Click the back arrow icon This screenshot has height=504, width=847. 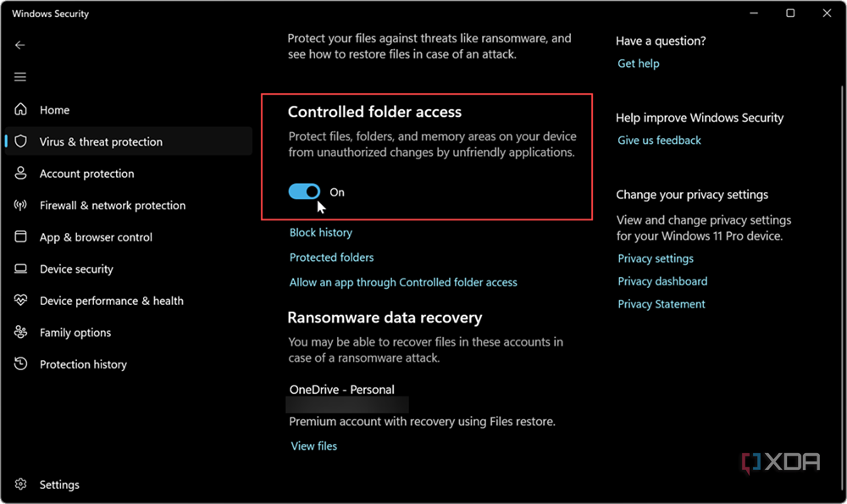pyautogui.click(x=20, y=45)
